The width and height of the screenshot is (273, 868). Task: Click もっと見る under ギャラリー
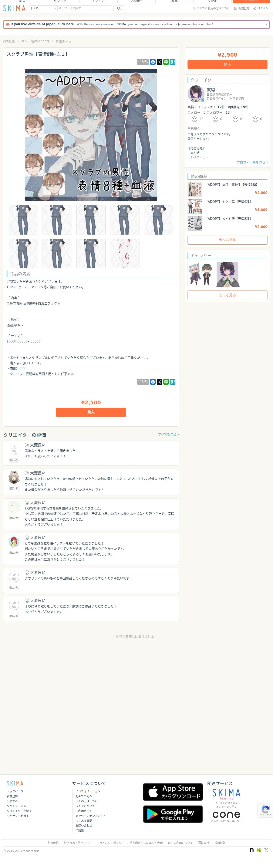[227, 295]
